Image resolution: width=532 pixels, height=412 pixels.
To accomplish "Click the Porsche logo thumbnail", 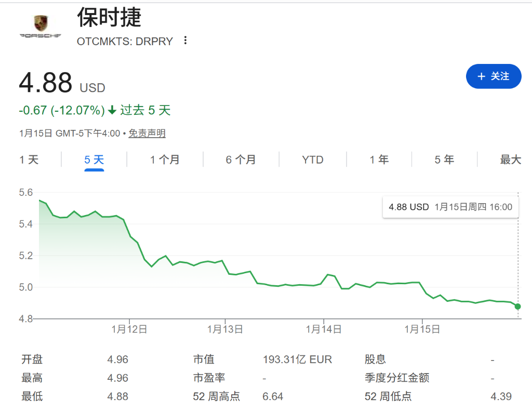I will [x=39, y=26].
